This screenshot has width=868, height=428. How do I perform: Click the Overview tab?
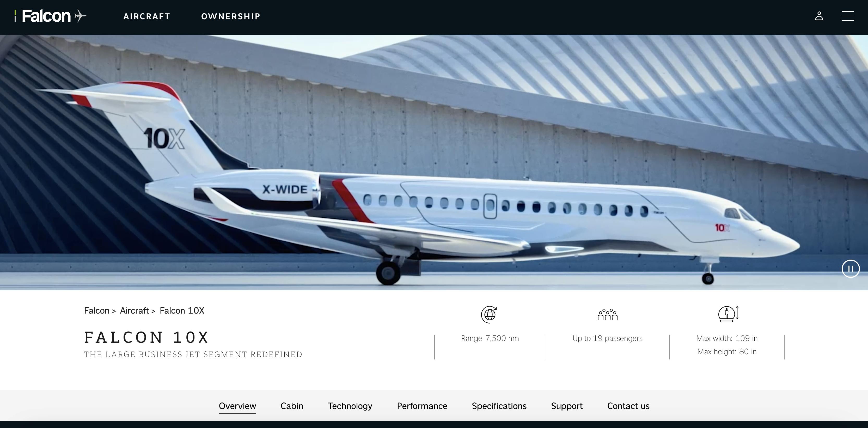(x=237, y=405)
